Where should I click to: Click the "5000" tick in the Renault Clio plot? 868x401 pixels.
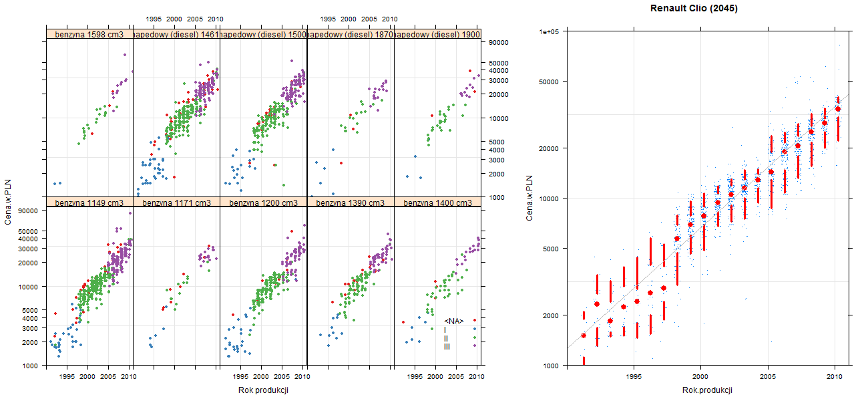551,249
